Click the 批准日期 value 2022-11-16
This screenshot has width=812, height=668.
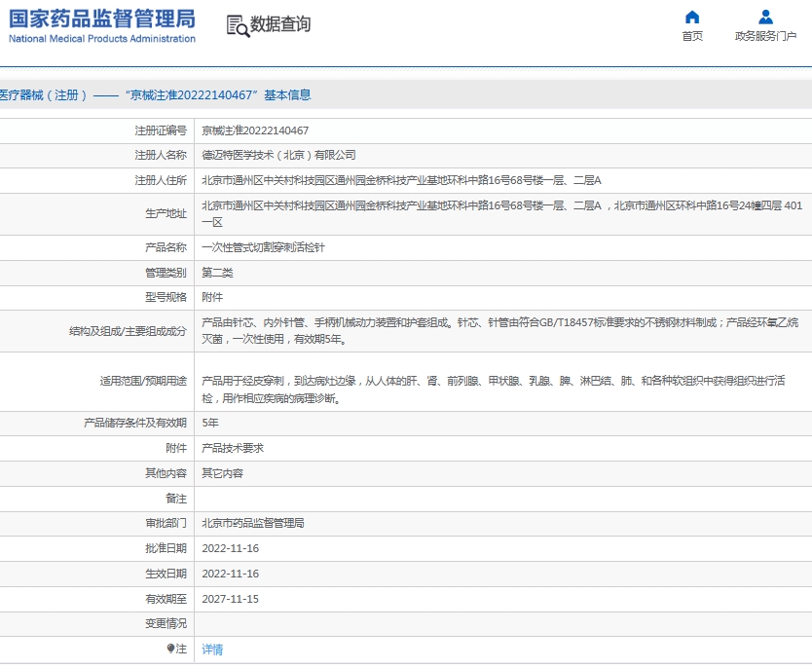(230, 548)
